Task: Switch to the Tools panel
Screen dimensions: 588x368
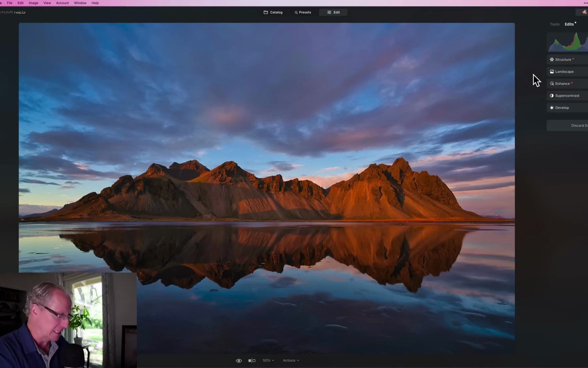Action: pyautogui.click(x=555, y=24)
